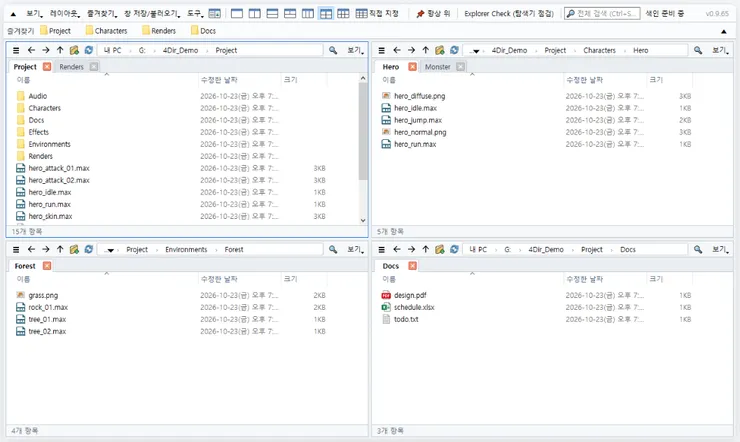Go up one folder in Hero pane
This screenshot has width=740, height=442.
426,50
